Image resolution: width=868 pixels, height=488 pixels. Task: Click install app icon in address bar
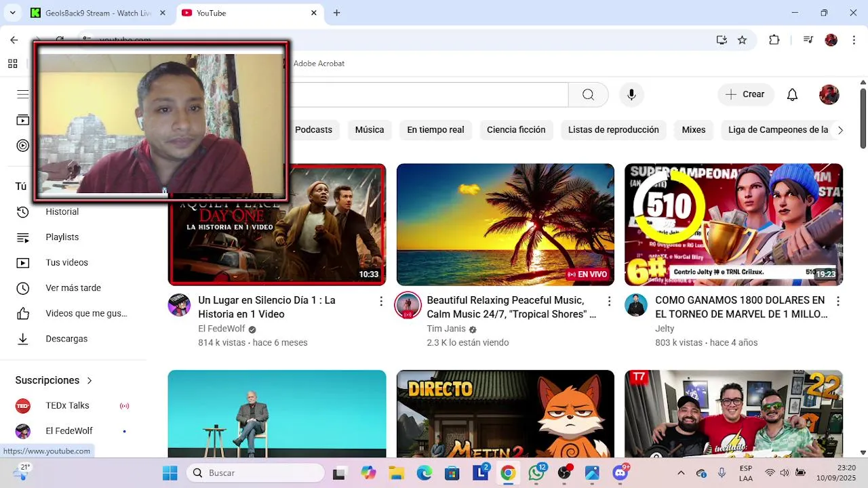coord(722,40)
